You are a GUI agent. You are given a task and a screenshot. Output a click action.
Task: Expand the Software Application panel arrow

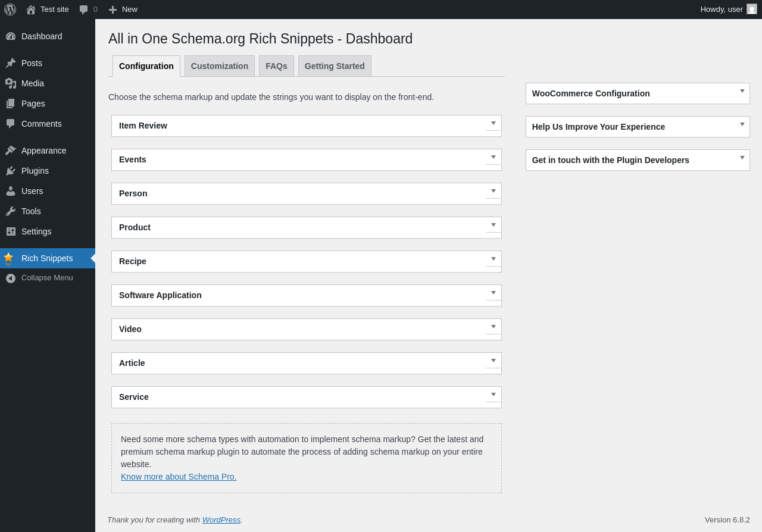pos(494,293)
